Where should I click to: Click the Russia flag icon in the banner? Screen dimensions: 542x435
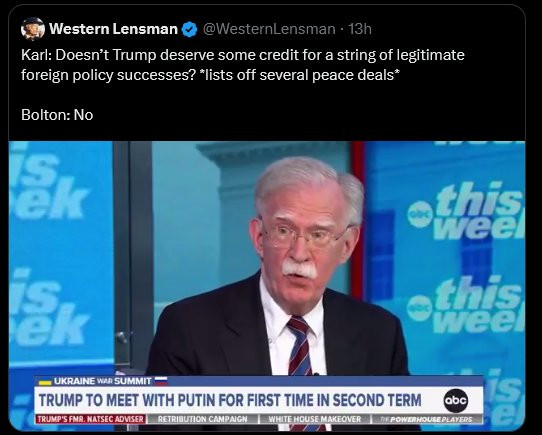(161, 381)
